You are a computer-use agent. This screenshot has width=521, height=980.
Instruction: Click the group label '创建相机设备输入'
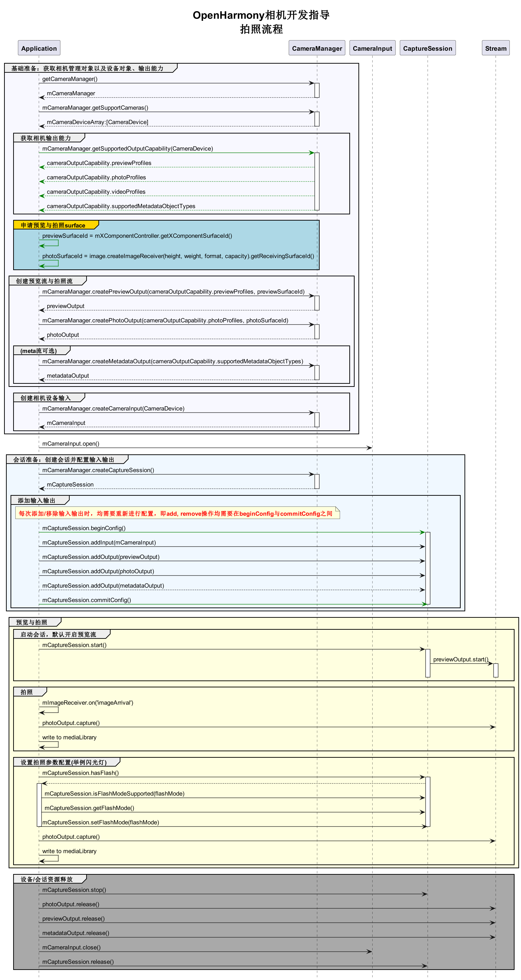point(46,398)
